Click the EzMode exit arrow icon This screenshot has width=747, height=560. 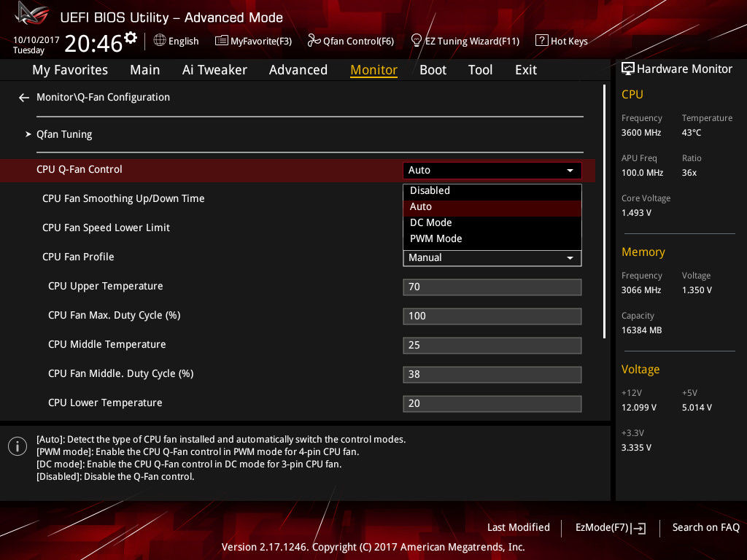(x=638, y=528)
